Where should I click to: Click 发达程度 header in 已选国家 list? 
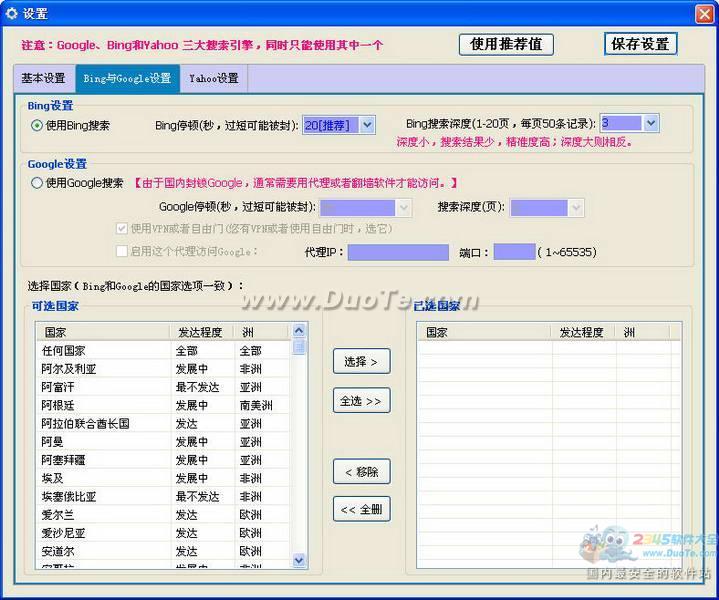(x=583, y=332)
